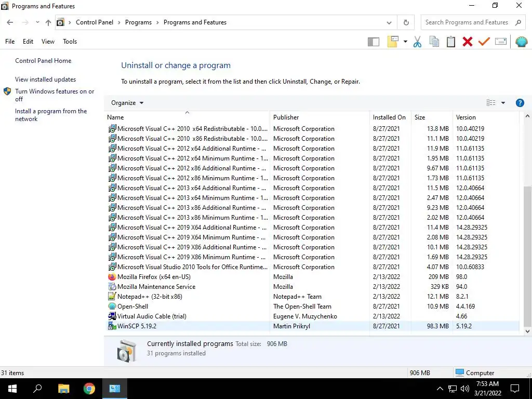
Task: Click Programs in the breadcrumb path
Action: click(x=138, y=22)
